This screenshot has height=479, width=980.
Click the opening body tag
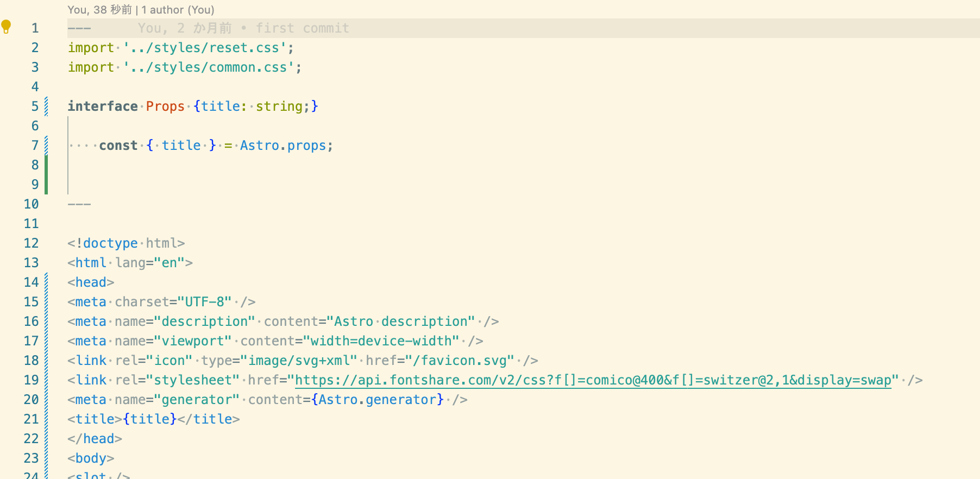91,458
